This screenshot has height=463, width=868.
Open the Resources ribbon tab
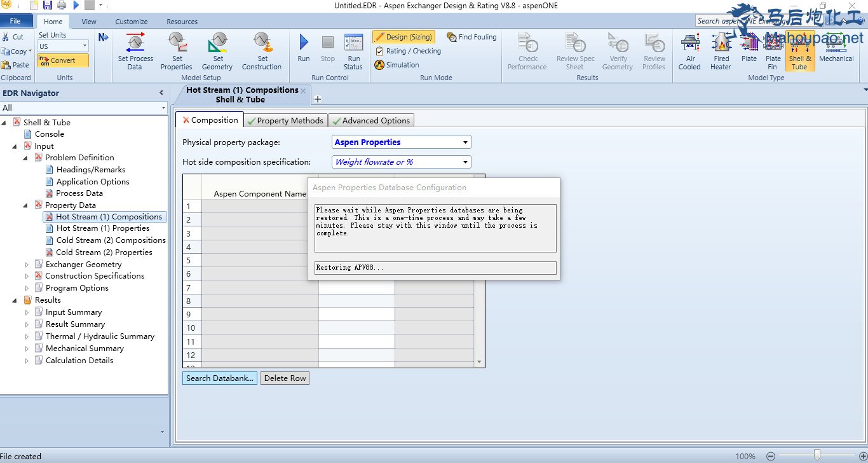click(x=182, y=22)
